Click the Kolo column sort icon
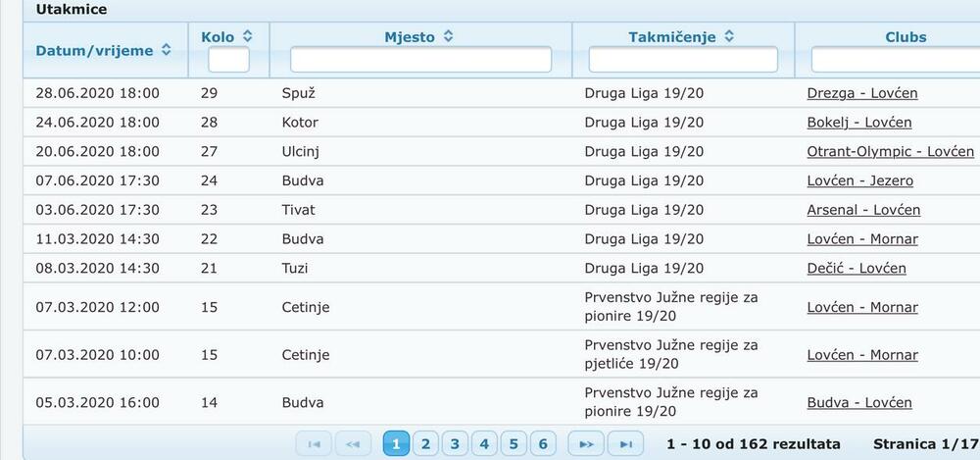 click(x=248, y=36)
